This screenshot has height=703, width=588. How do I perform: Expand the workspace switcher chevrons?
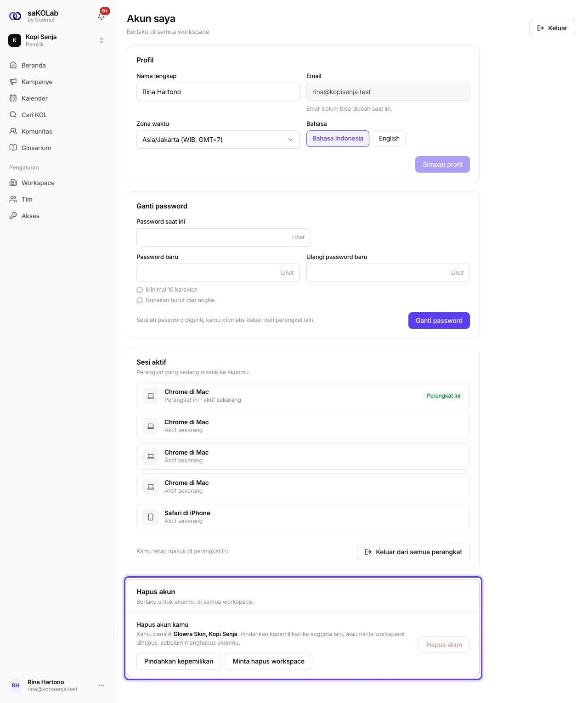[102, 40]
